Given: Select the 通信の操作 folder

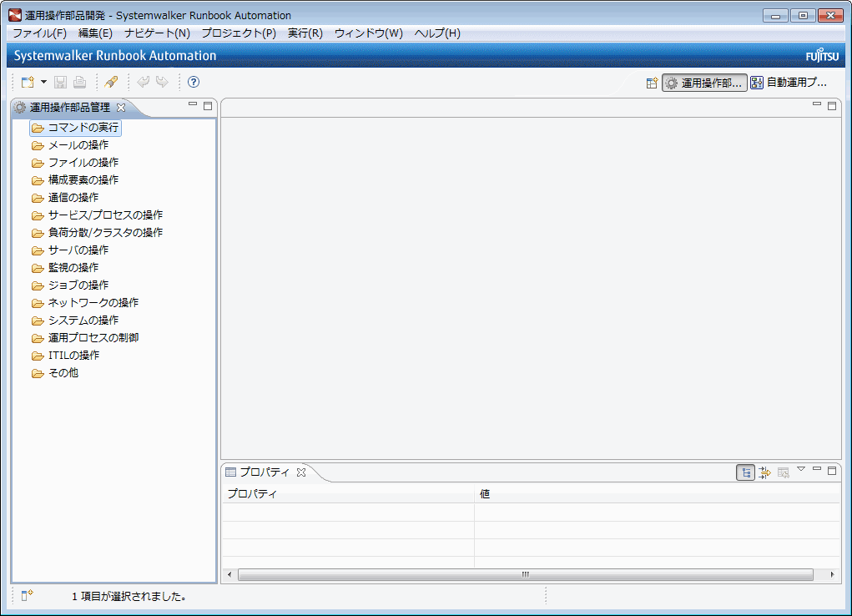Looking at the screenshot, I should (66, 198).
